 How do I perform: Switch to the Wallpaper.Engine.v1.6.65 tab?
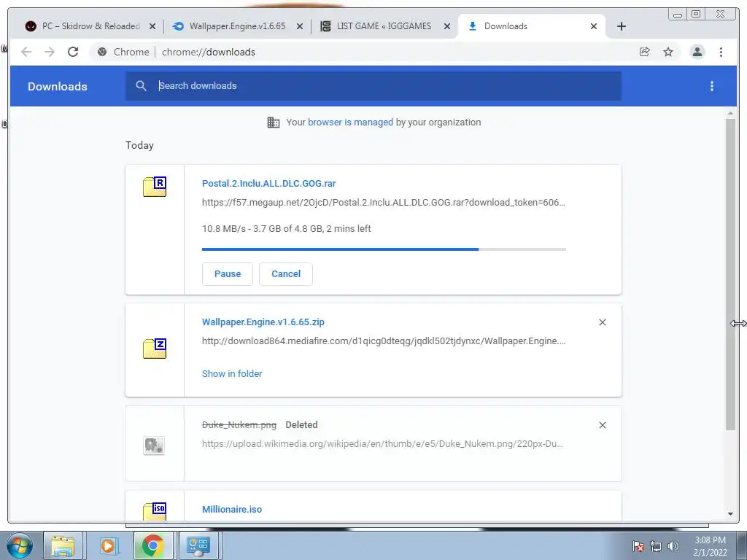[x=237, y=26]
